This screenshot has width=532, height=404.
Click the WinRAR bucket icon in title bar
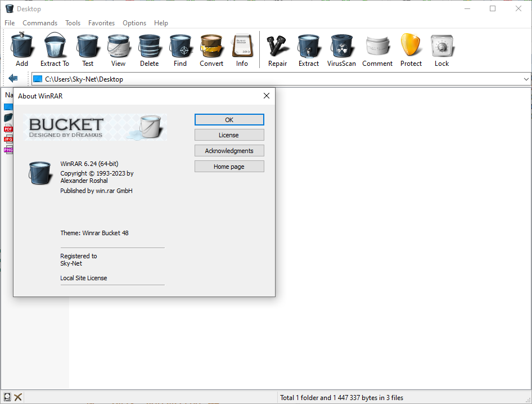(10, 9)
